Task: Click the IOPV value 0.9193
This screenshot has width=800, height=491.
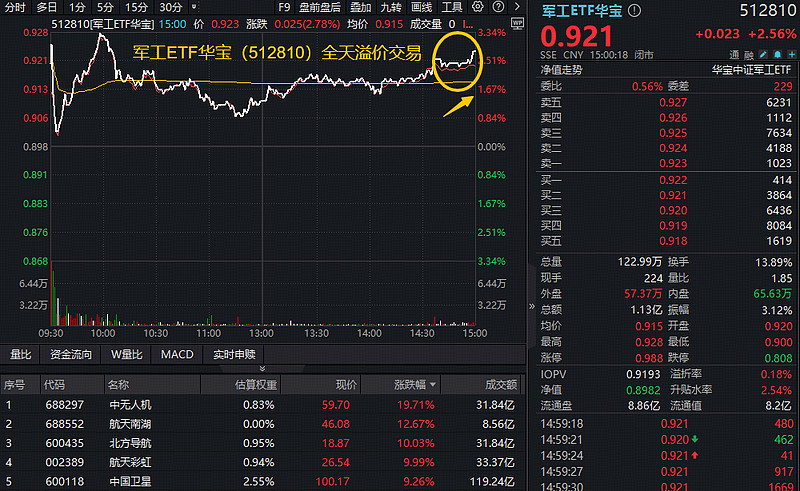Action: pyautogui.click(x=643, y=374)
